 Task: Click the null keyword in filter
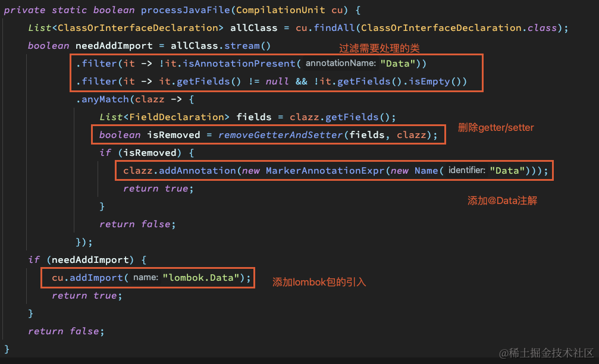click(x=277, y=81)
